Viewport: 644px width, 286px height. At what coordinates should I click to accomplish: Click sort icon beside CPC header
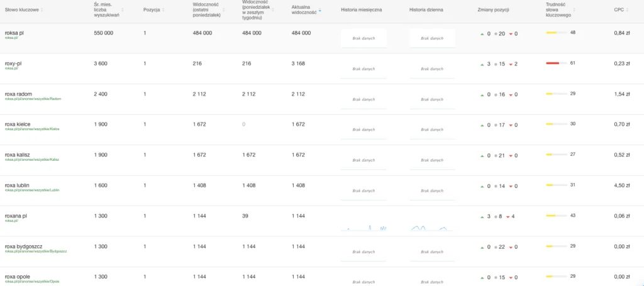point(628,10)
